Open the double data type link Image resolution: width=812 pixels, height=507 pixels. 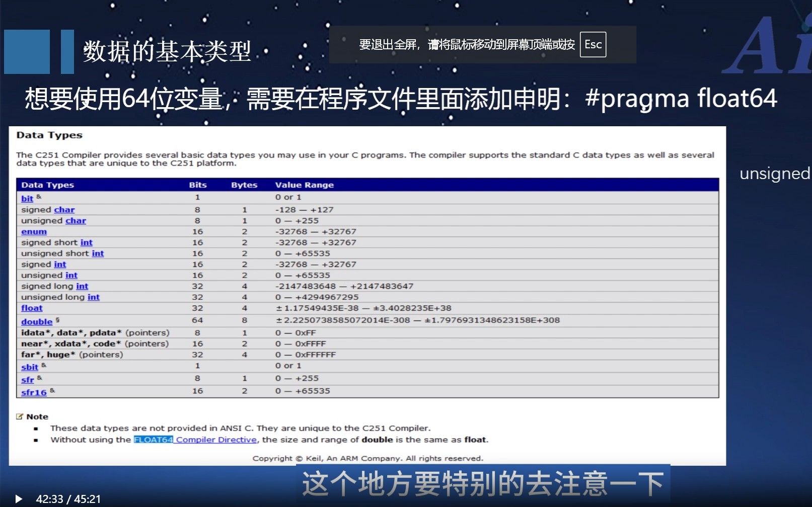[x=37, y=321]
